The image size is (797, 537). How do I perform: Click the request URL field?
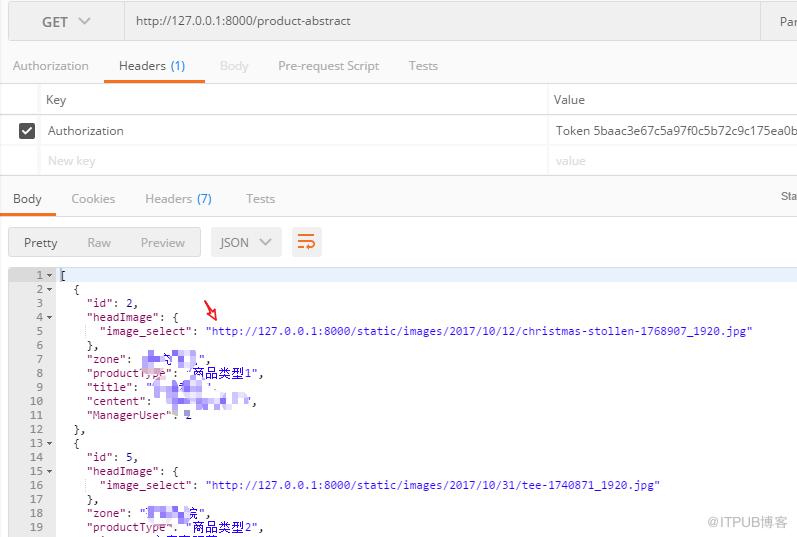coord(442,21)
